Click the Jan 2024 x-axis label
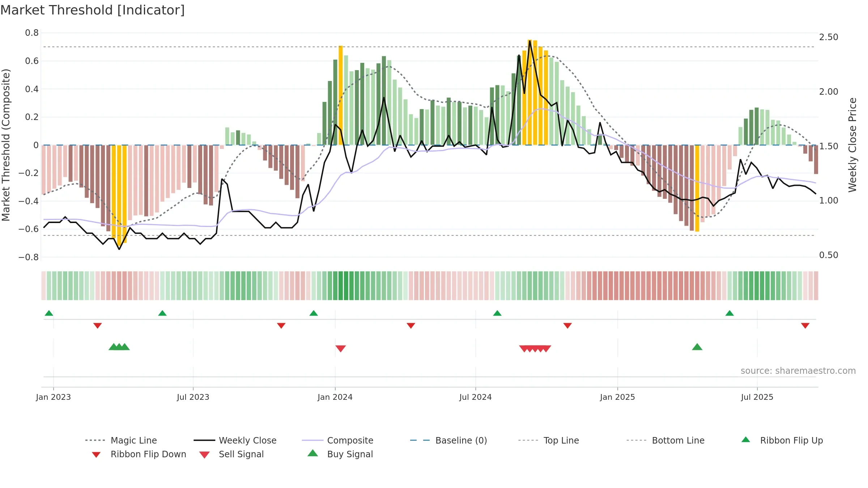This screenshot has width=868, height=488. (335, 397)
